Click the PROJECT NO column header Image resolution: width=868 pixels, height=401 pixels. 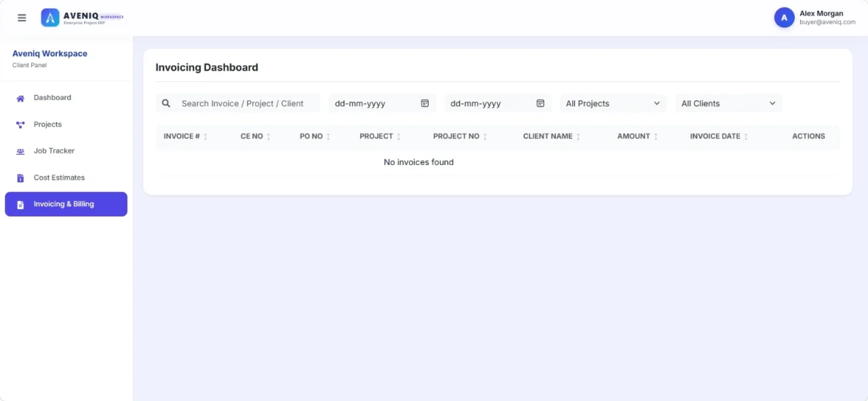coord(456,136)
